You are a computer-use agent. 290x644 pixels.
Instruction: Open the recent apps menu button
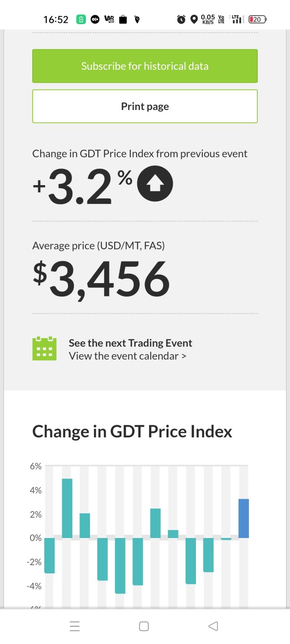[x=75, y=626]
